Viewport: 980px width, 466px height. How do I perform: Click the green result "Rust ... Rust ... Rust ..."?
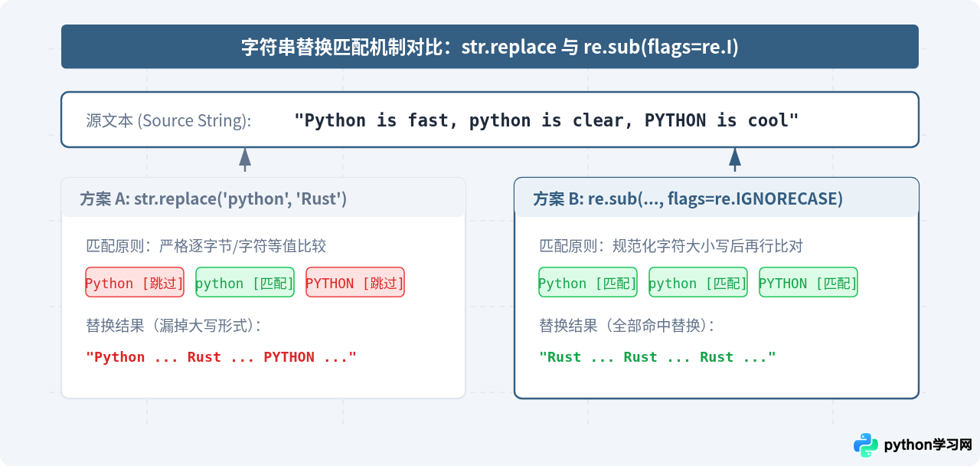click(658, 357)
